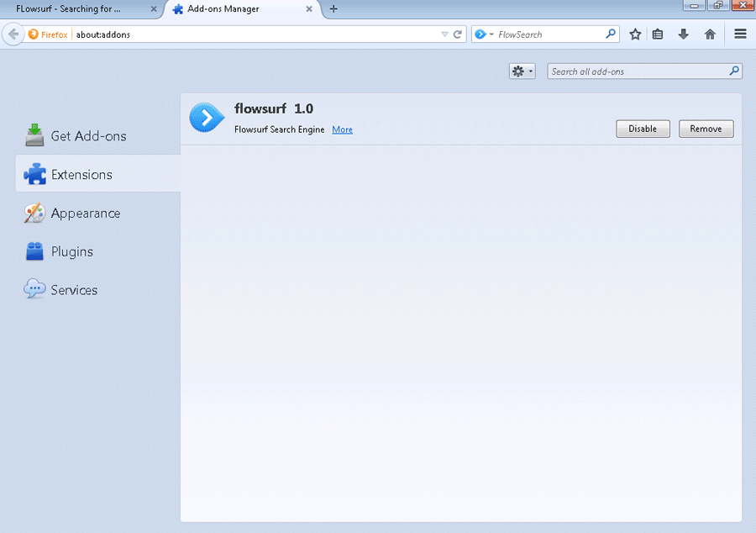The width and height of the screenshot is (756, 533).
Task: Reload the page with the refresh icon
Action: tap(458, 34)
